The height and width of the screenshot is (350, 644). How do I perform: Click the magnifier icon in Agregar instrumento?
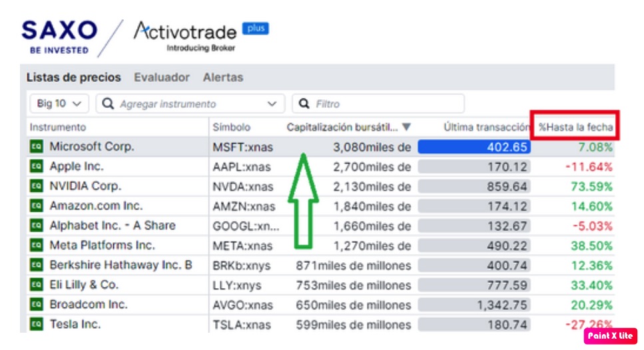click(x=109, y=104)
